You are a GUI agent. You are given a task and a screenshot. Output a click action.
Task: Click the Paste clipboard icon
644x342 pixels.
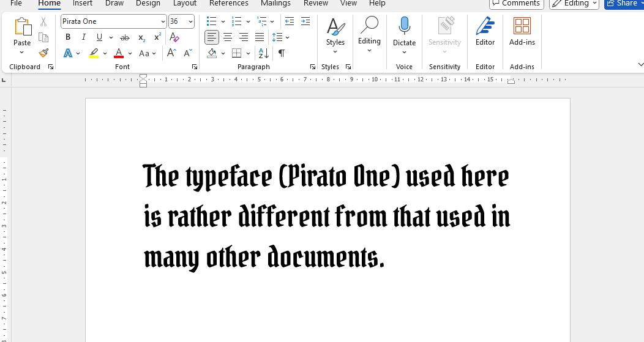pyautogui.click(x=23, y=27)
